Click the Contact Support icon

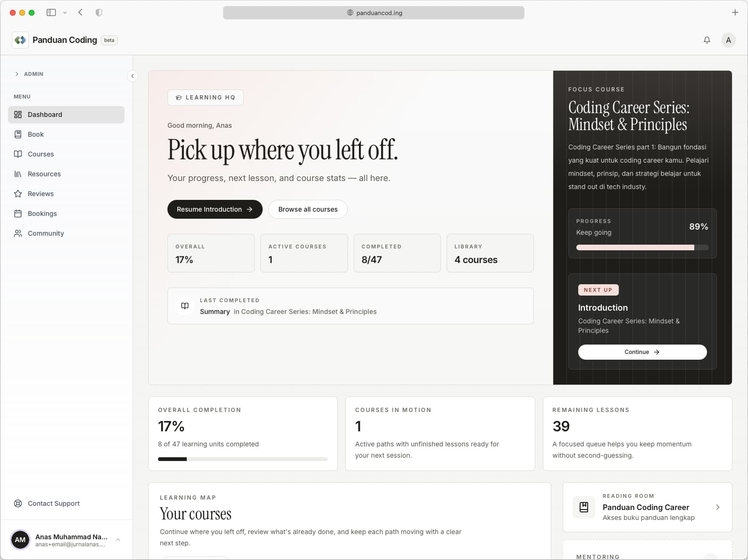(x=17, y=503)
